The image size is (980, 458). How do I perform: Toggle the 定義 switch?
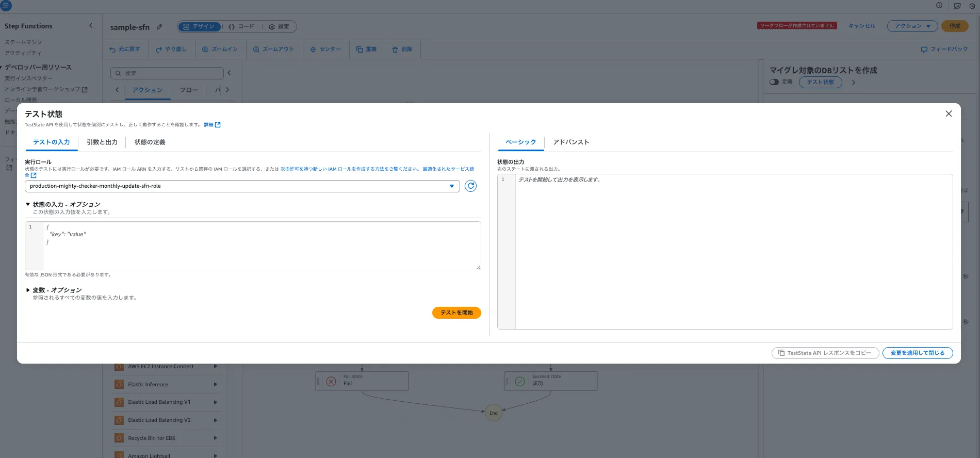coord(774,82)
